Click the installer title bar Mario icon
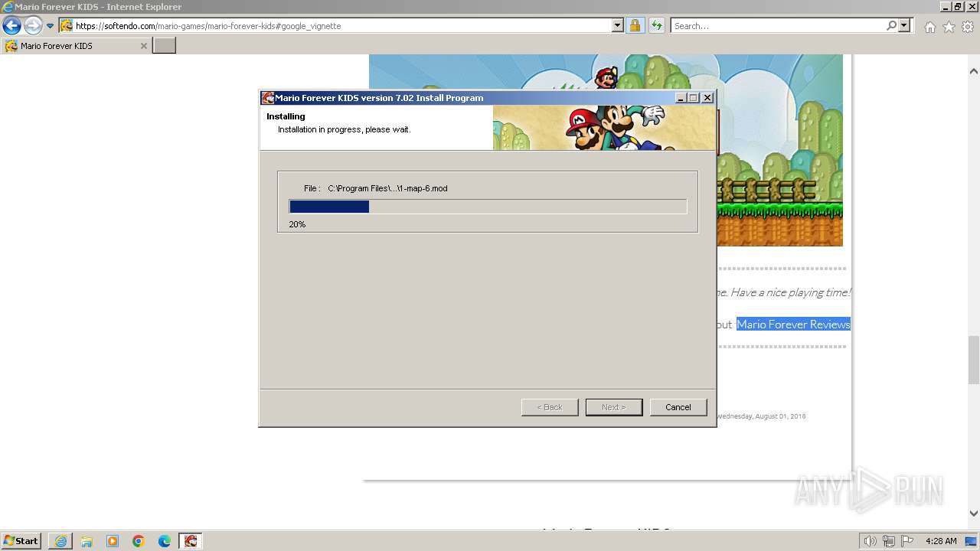Viewport: 980px width, 551px height. pos(268,98)
